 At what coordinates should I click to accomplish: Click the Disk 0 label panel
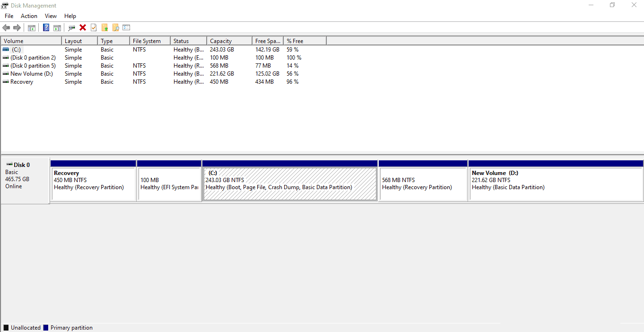pyautogui.click(x=25, y=180)
